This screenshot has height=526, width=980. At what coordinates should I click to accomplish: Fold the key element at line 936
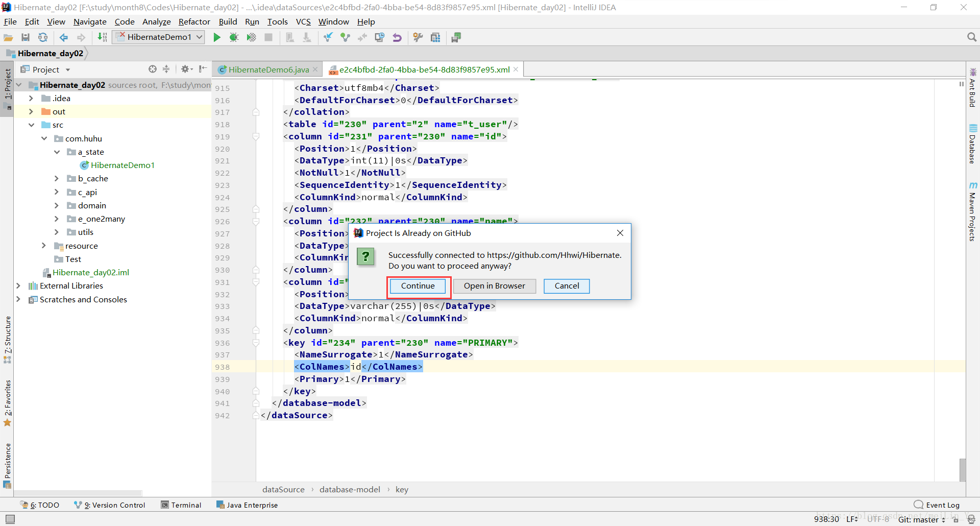point(256,343)
